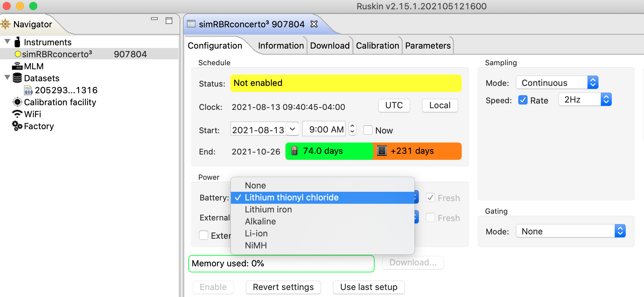This screenshot has width=644, height=297.
Task: Click the MLM icon in Navigator
Action: [17, 66]
